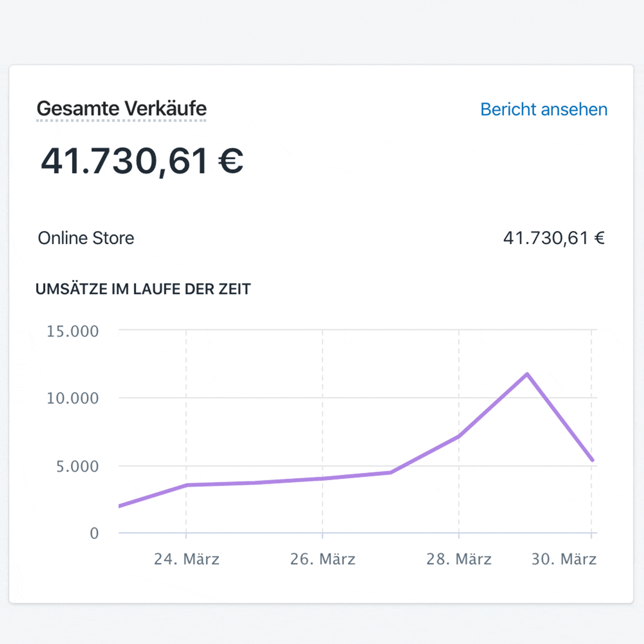Click the Online Store amount '41.730,61 €'
Image resolution: width=644 pixels, height=644 pixels.
[x=554, y=238]
